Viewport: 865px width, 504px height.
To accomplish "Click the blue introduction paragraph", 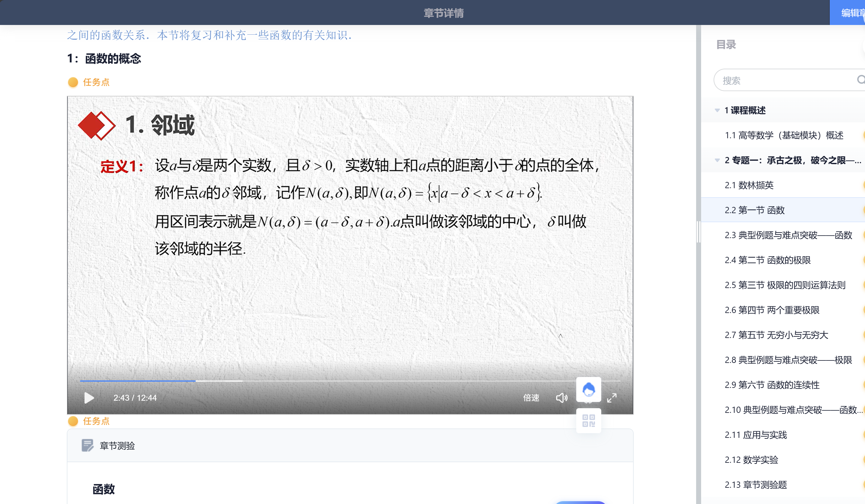I will coord(209,35).
